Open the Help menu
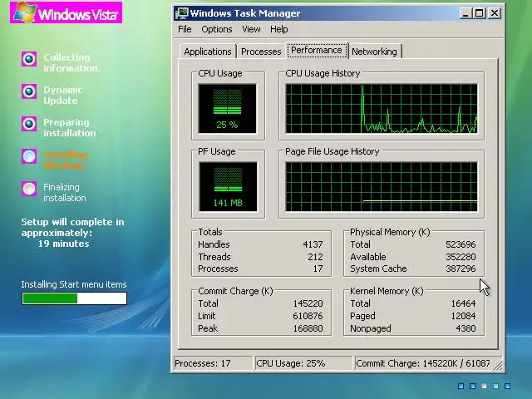Image resolution: width=532 pixels, height=399 pixels. point(279,29)
